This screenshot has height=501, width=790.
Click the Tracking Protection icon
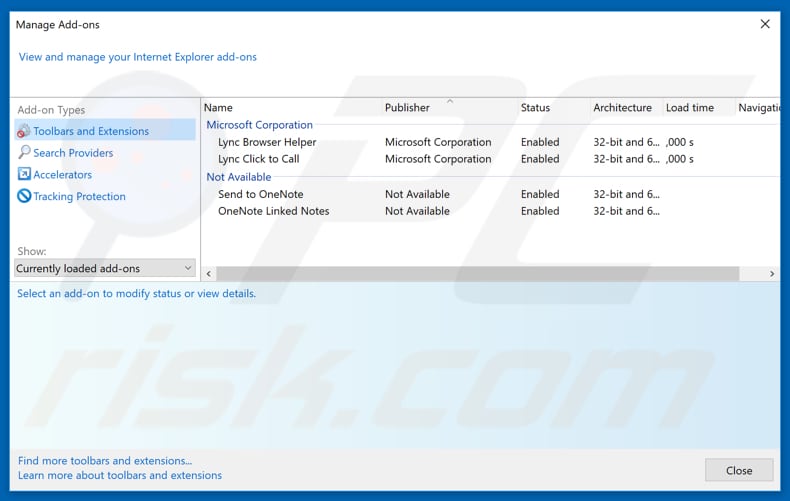24,197
